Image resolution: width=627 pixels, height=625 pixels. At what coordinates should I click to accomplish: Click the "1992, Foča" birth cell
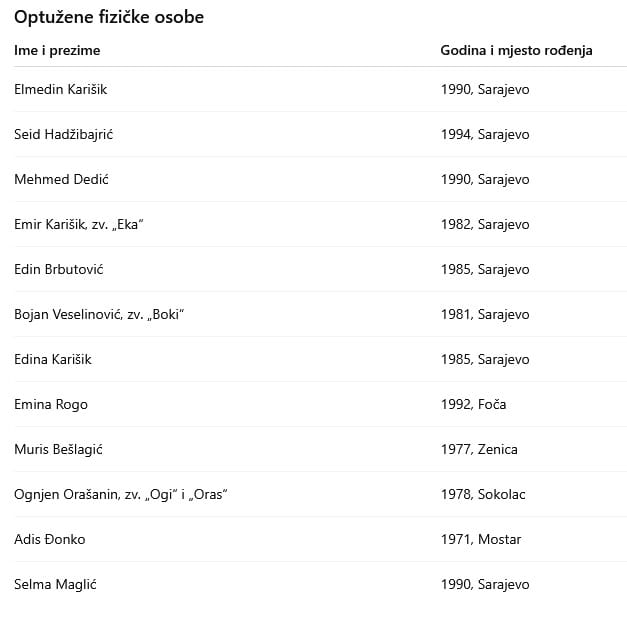[473, 404]
